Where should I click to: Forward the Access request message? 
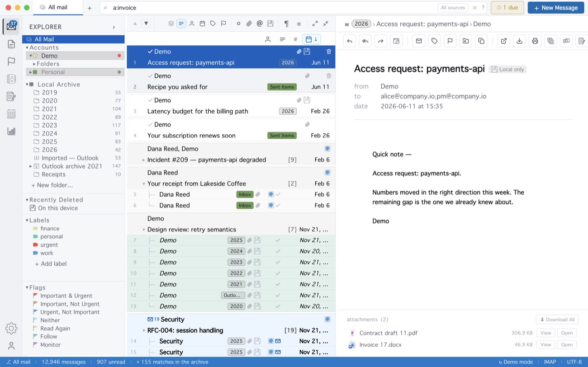[x=381, y=41]
